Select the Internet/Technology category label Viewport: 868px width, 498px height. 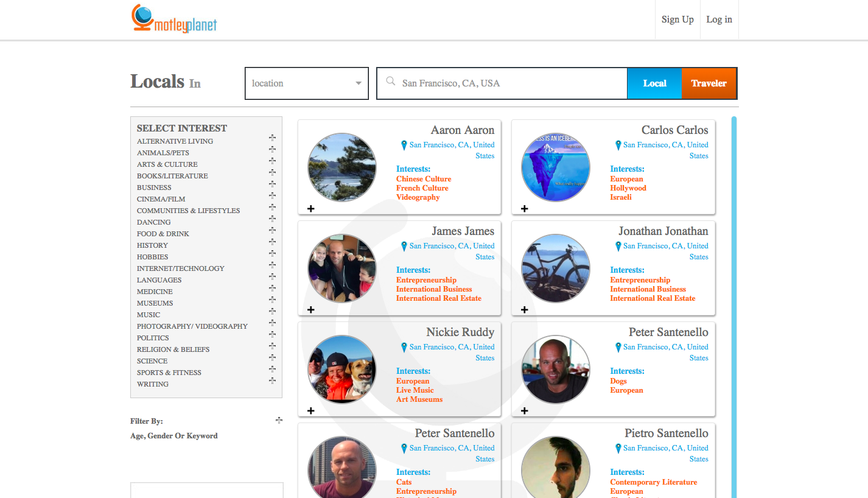(x=181, y=268)
